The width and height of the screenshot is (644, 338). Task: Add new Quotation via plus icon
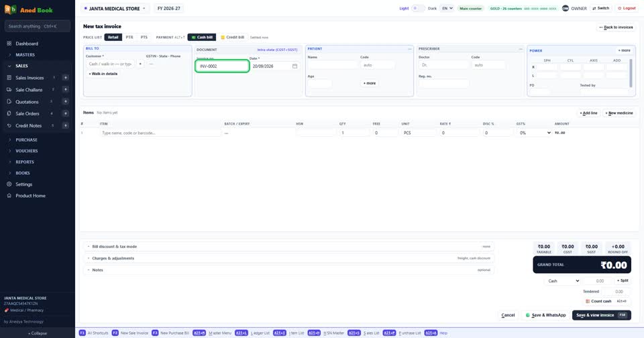click(65, 101)
